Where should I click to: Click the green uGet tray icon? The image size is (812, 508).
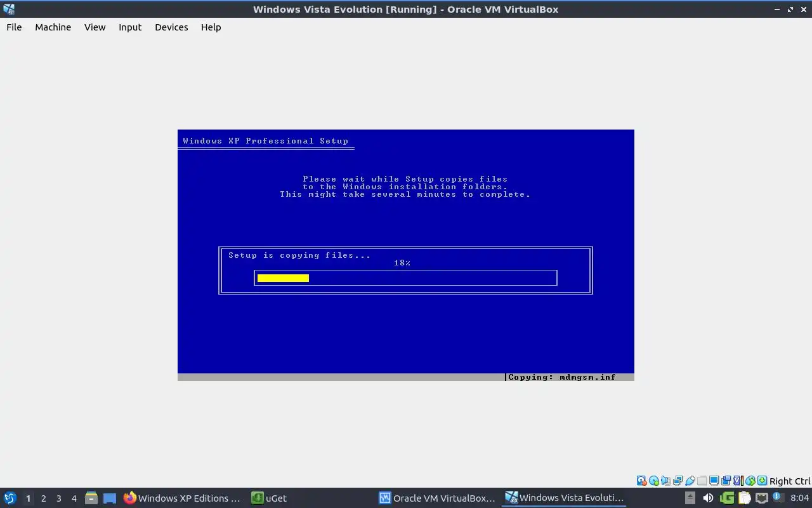click(x=727, y=498)
